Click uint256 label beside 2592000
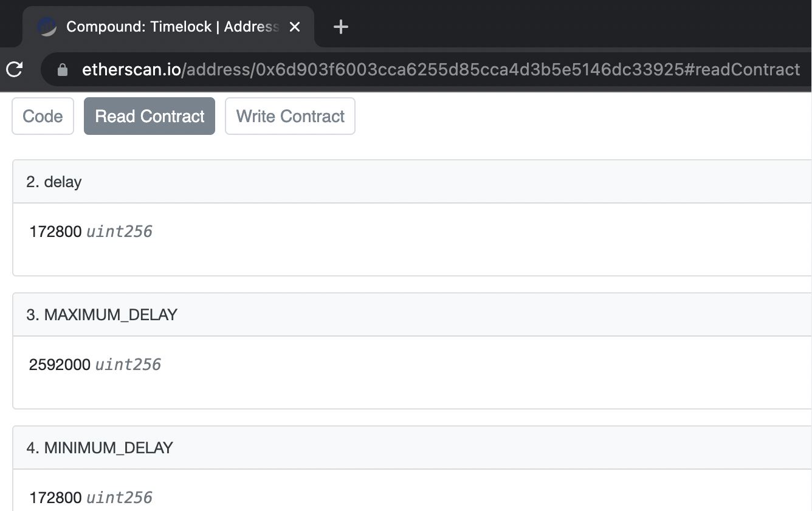812x511 pixels. (x=128, y=365)
